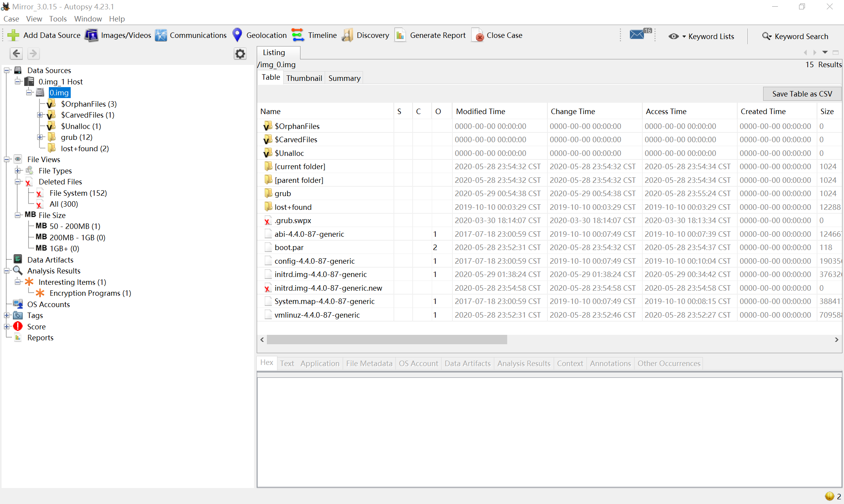The image size is (844, 504).
Task: Open the File Metadata tab
Action: (369, 363)
